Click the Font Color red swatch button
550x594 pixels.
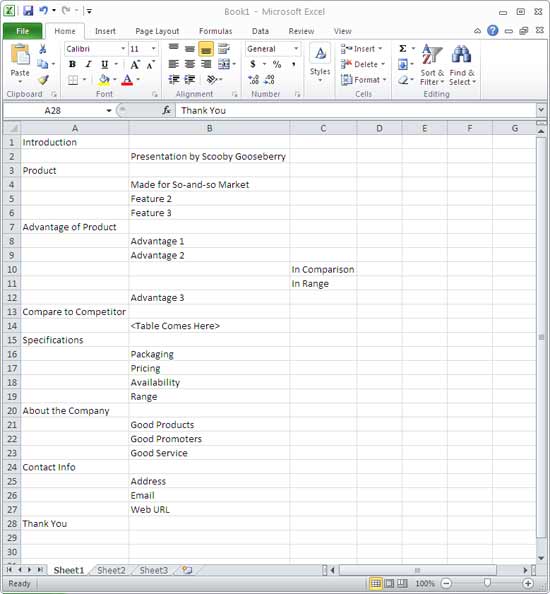pyautogui.click(x=127, y=80)
